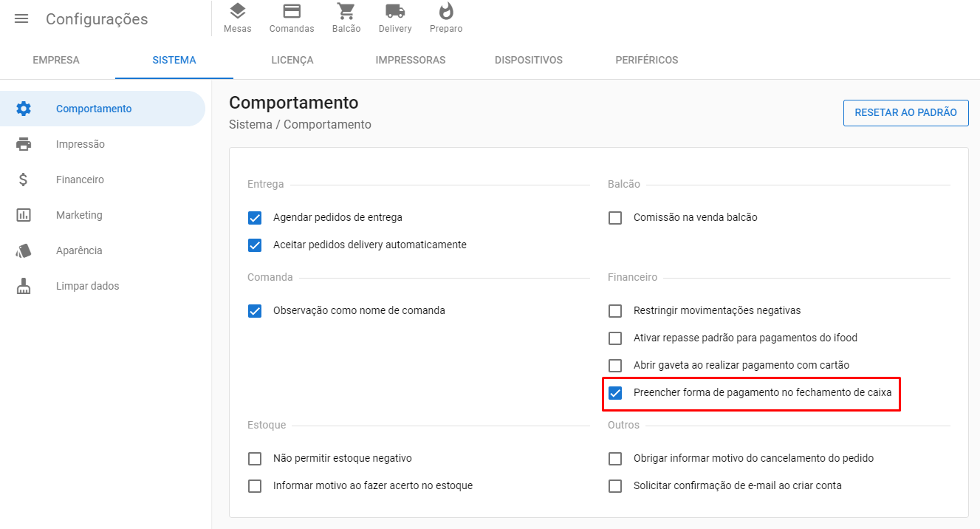Switch to the Licença tab
Screen dimensions: 980x529
pyautogui.click(x=292, y=61)
